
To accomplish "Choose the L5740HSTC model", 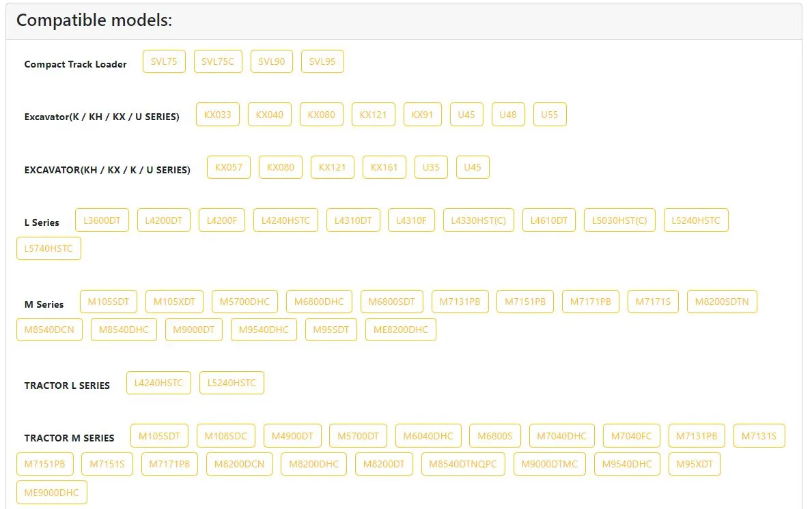I will (x=48, y=248).
